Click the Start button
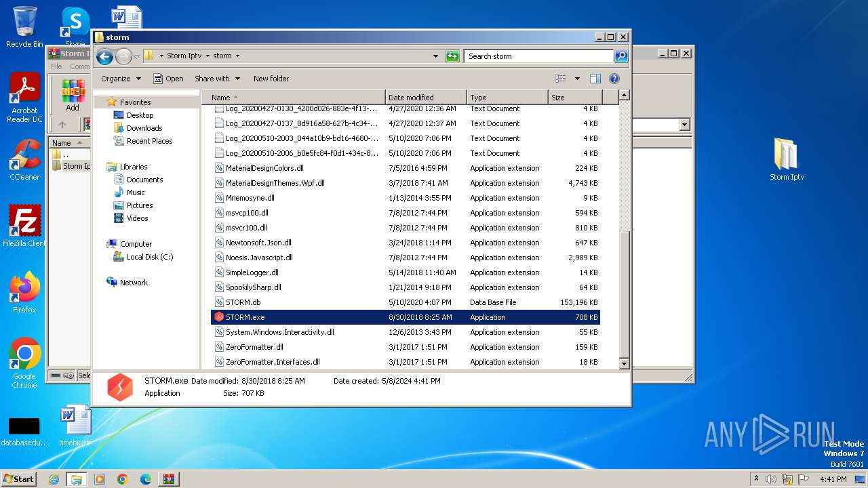This screenshot has height=488, width=868. pyautogui.click(x=18, y=479)
